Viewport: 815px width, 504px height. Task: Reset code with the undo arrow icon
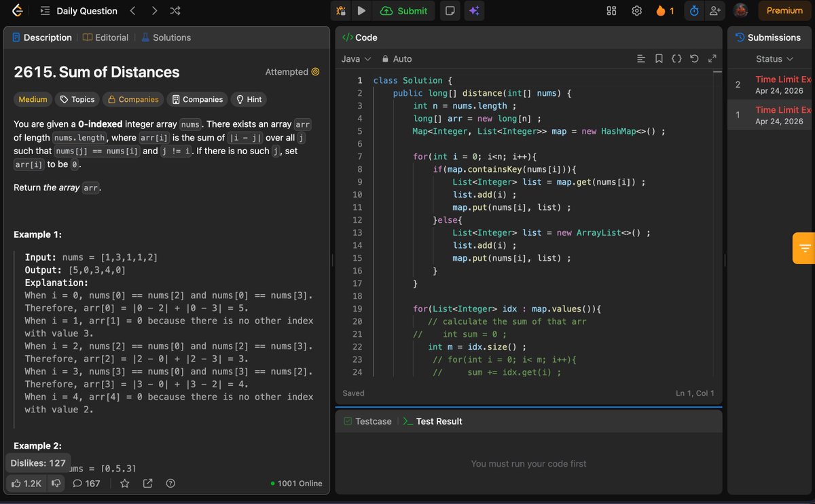pos(694,59)
